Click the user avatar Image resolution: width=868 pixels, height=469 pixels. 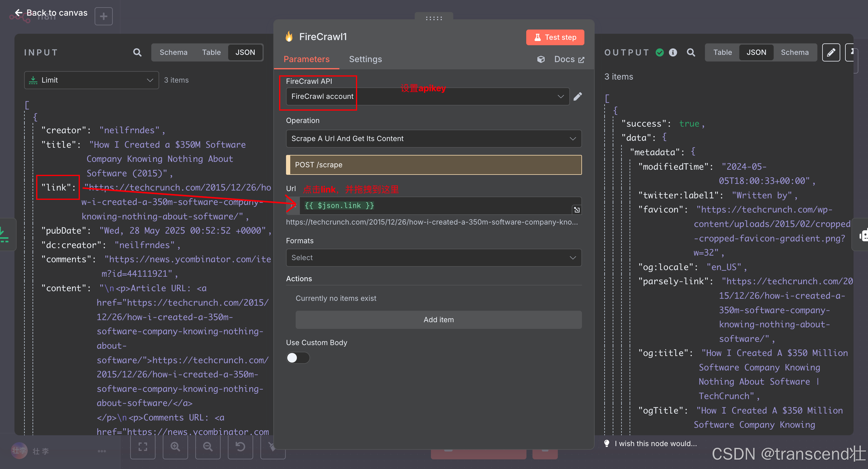[x=19, y=451]
